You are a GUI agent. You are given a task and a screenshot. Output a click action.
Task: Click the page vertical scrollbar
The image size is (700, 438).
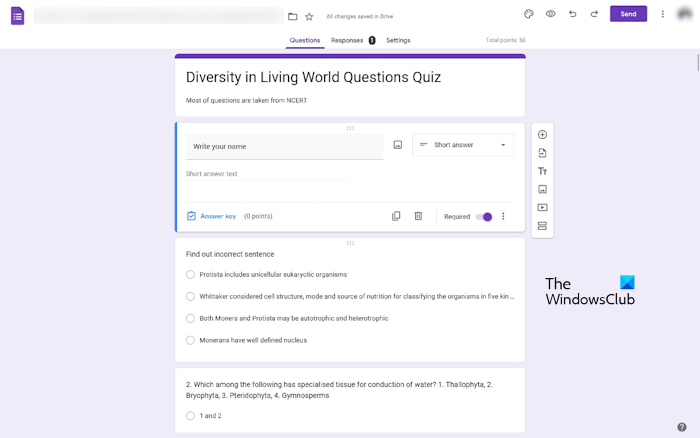point(698,63)
